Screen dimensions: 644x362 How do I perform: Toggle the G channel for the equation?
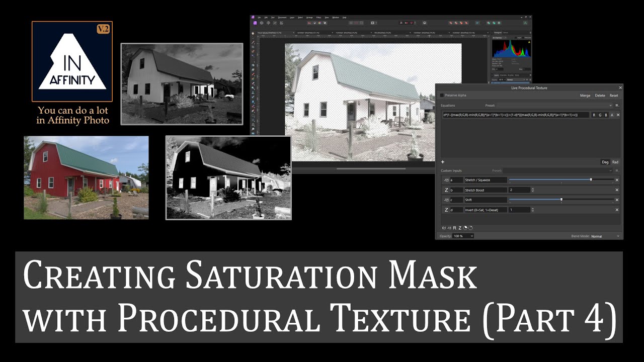600,115
